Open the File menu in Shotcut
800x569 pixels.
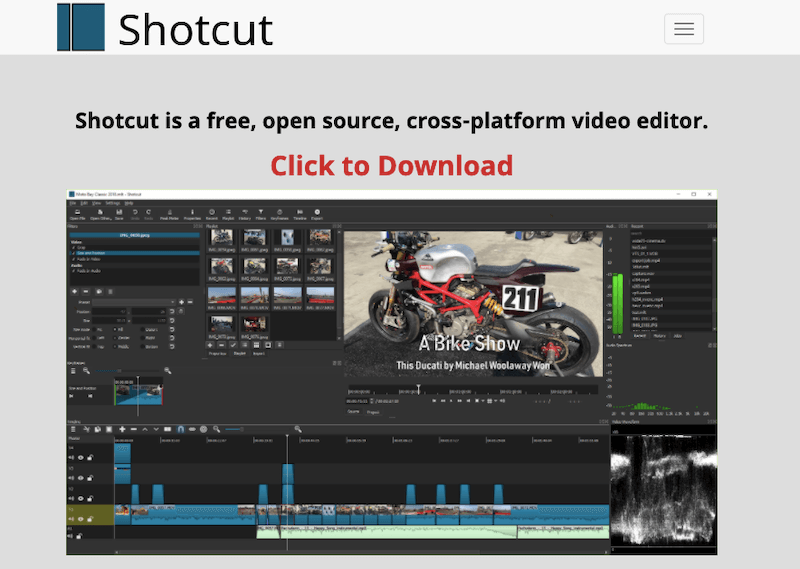click(73, 203)
